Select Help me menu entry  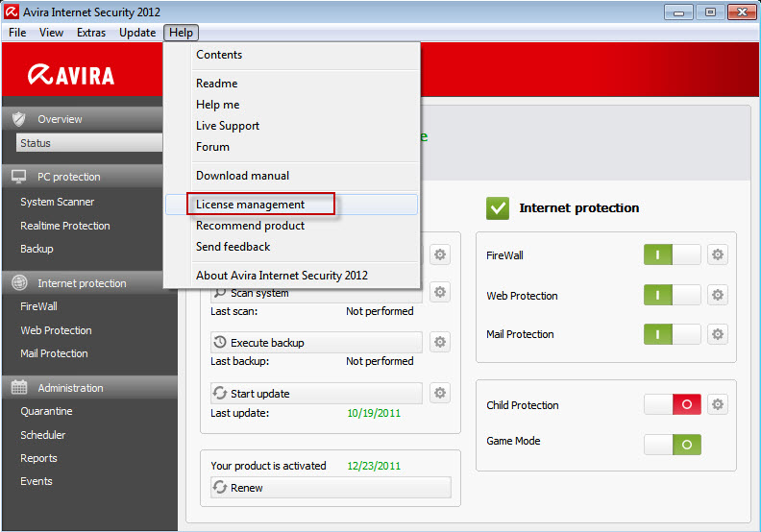pos(292,105)
